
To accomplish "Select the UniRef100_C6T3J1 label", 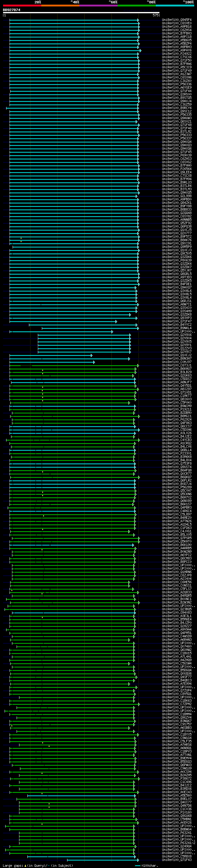I will coord(177,365).
